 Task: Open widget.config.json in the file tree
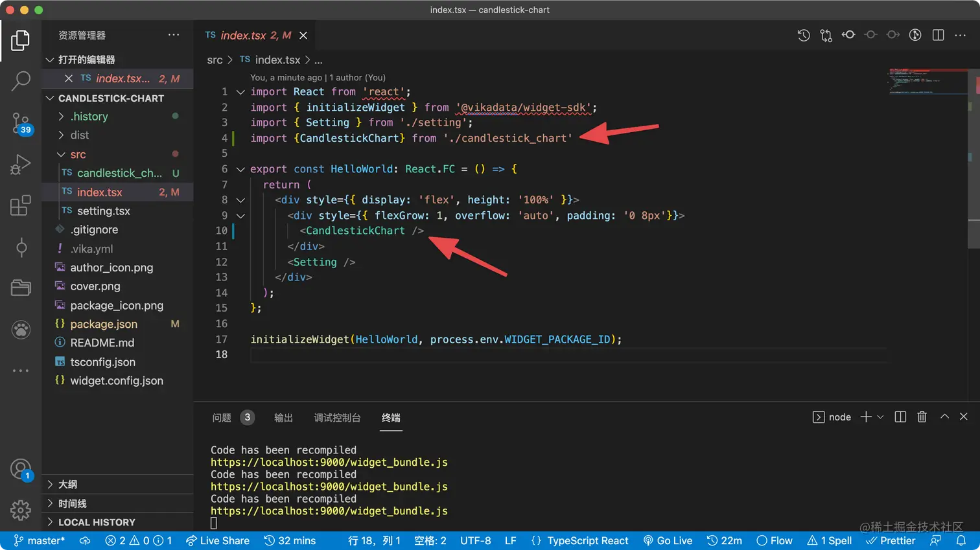pos(117,380)
